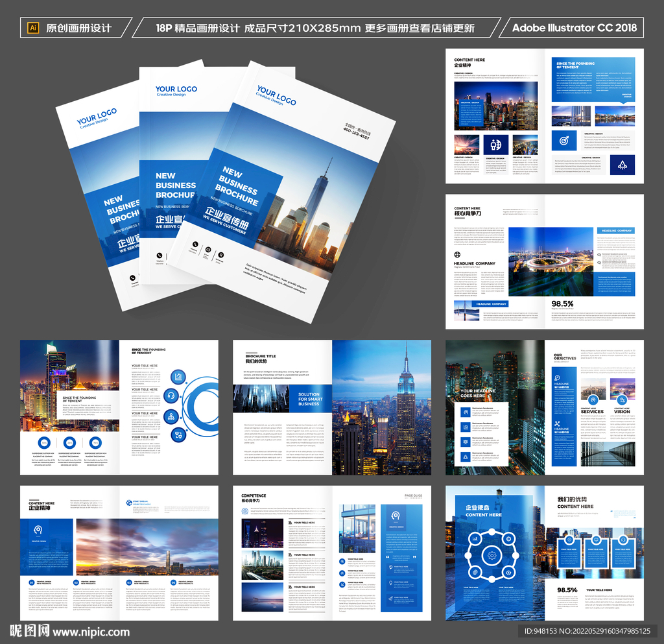Click the globe icon above HEADLINE COMPANY
The image size is (664, 644).
pyautogui.click(x=457, y=254)
